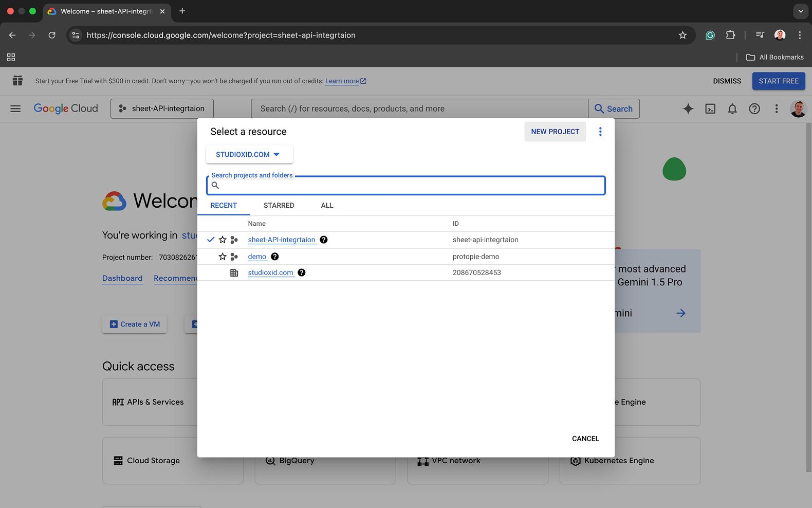Open help for sheet-API-integrtaion row

tap(324, 240)
